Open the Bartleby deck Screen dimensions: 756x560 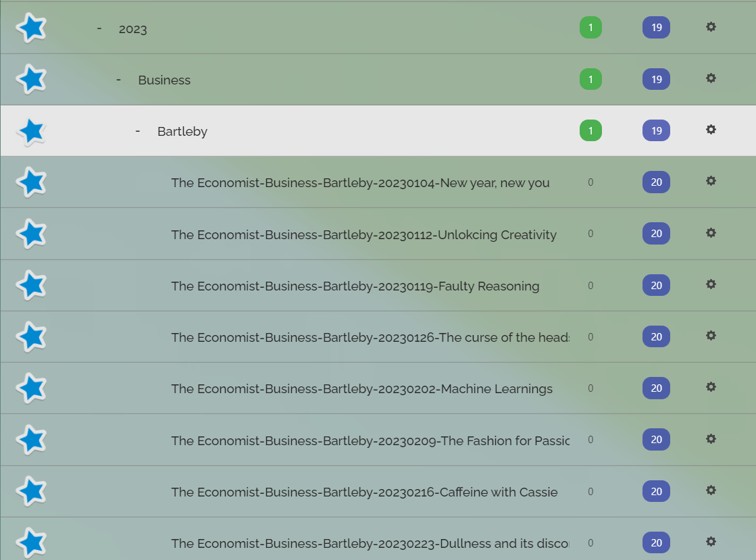(182, 132)
